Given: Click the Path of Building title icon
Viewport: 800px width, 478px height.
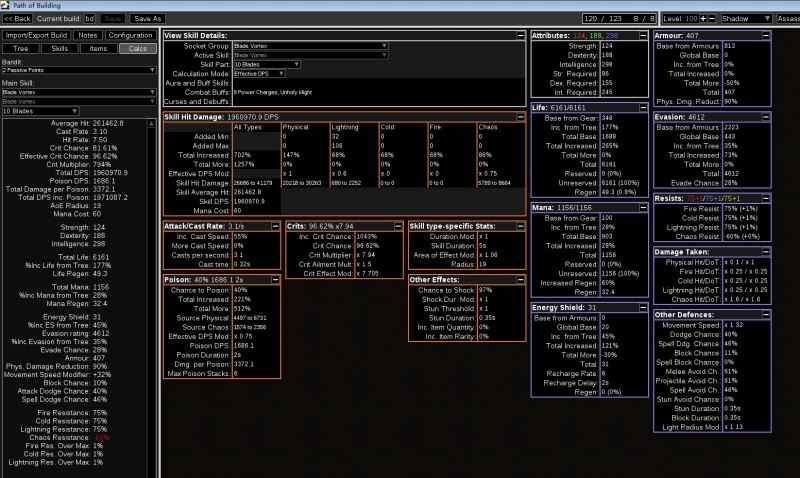Looking at the screenshot, I should [x=5, y=5].
